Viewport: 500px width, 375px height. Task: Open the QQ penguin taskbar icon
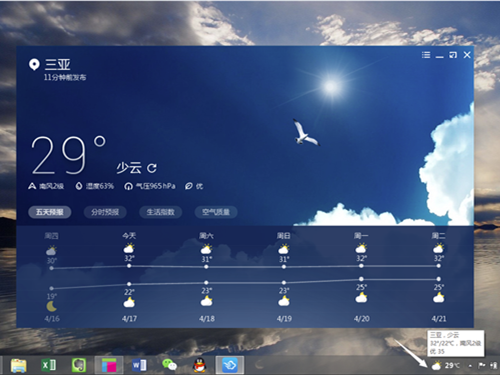199,365
